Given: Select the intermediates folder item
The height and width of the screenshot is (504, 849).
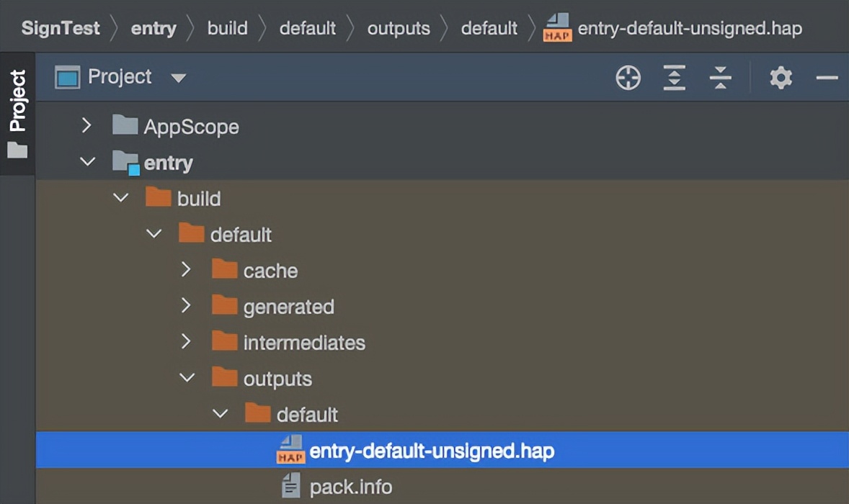Looking at the screenshot, I should click(303, 343).
